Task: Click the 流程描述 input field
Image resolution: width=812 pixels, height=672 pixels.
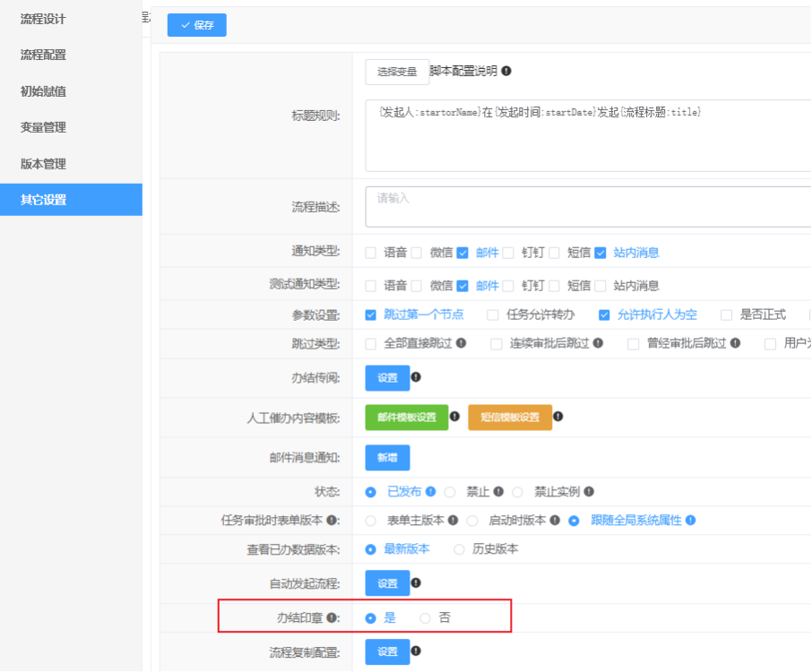Action: tap(587, 207)
